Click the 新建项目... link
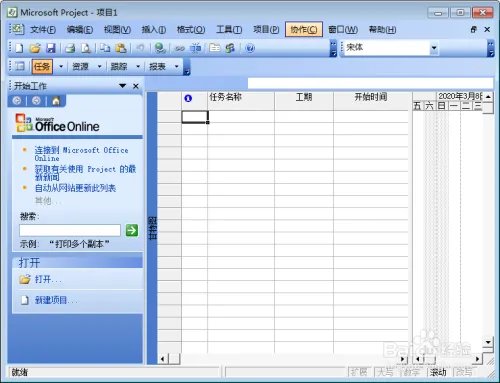Viewport: 500px width, 383px height. 56,300
